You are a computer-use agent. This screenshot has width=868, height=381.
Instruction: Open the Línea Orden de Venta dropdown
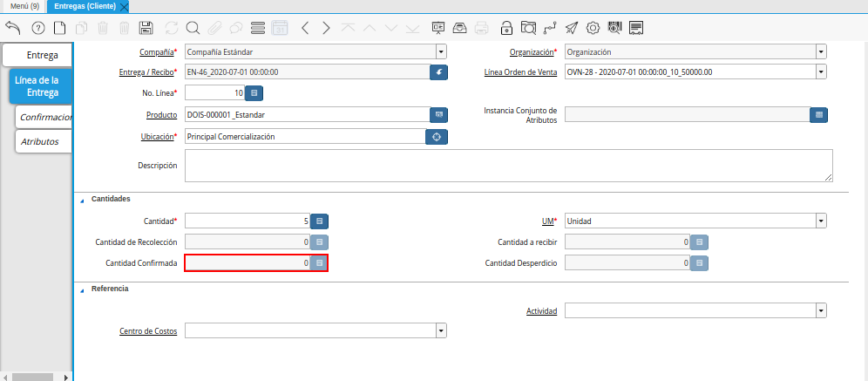[821, 72]
